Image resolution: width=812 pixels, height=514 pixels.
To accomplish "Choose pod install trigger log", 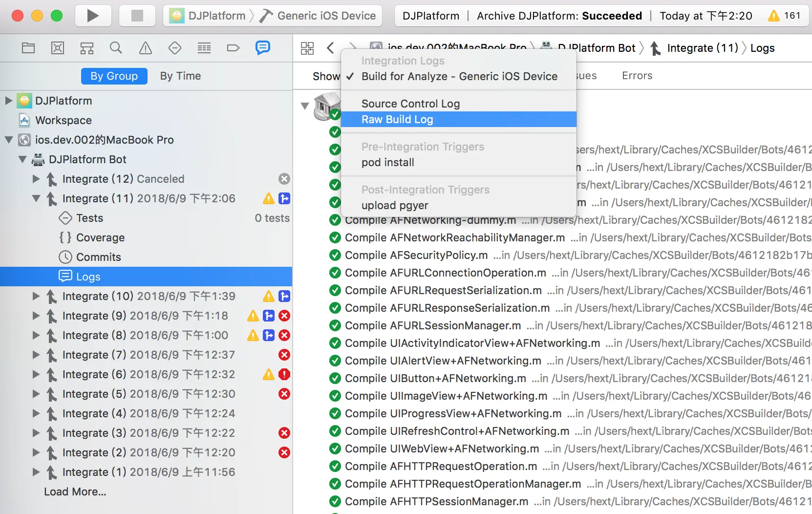I will tap(459, 162).
